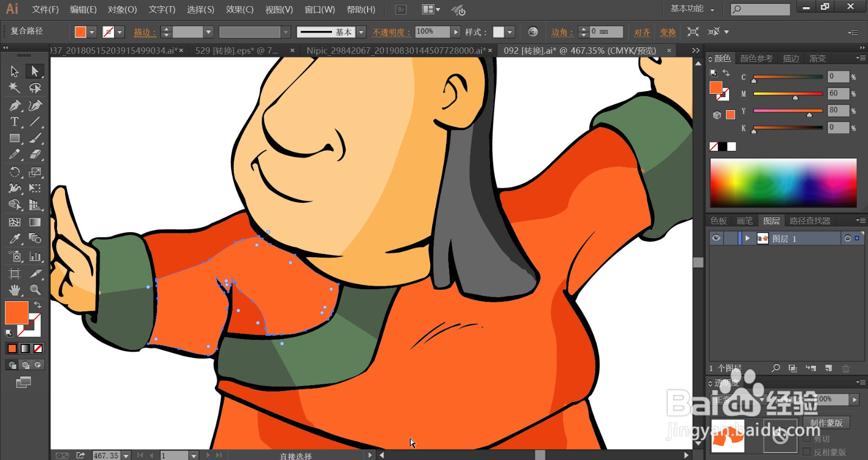The image size is (868, 460).
Task: Switch to the 颜色参考 panel tab
Action: 756,58
